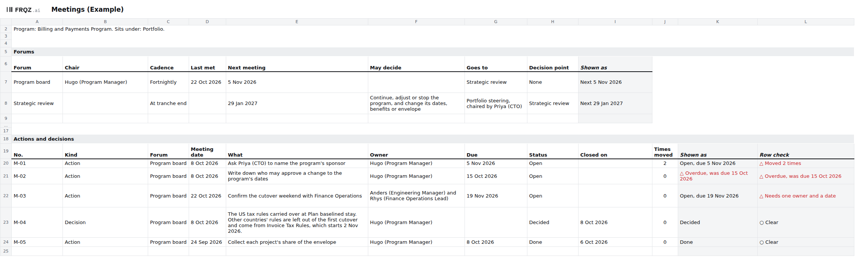Click the Open, due 19 Nov 2026 cell

click(718, 196)
